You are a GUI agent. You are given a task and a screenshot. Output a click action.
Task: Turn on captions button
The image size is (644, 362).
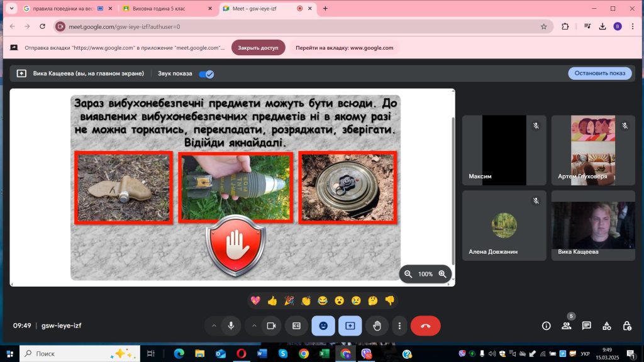297,326
